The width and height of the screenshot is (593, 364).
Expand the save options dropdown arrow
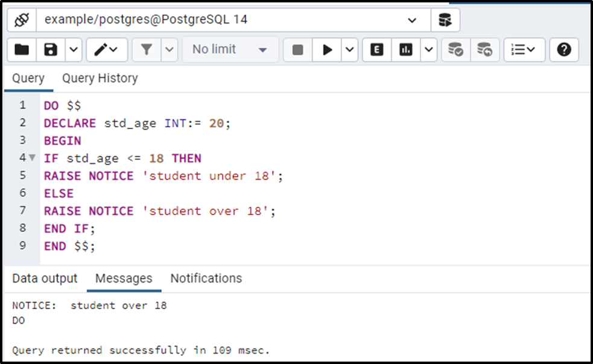point(74,49)
